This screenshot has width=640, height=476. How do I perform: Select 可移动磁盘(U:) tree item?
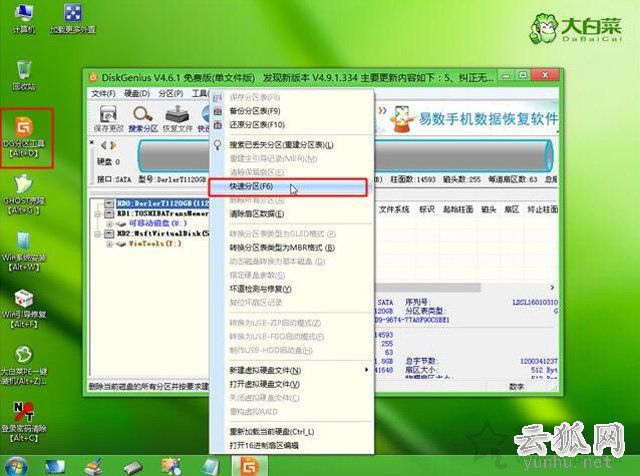pos(158,223)
